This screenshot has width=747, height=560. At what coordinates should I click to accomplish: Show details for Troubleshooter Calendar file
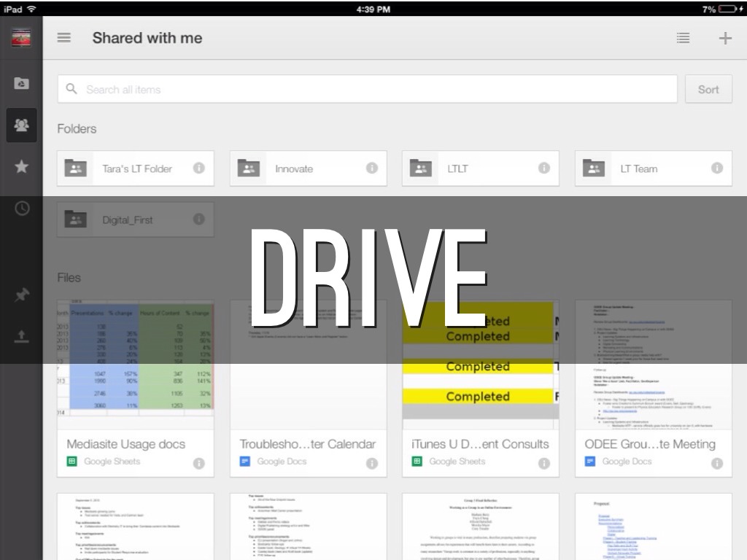pyautogui.click(x=371, y=463)
